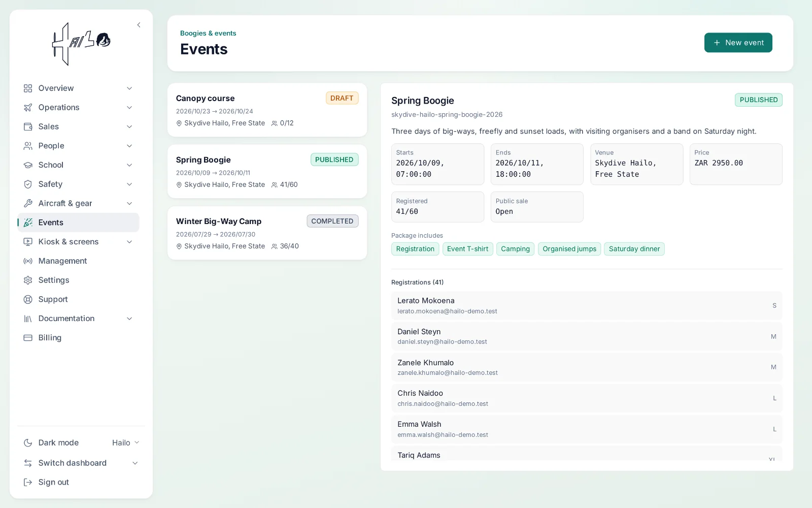
Task: Click the Management broadcast icon
Action: (28, 261)
